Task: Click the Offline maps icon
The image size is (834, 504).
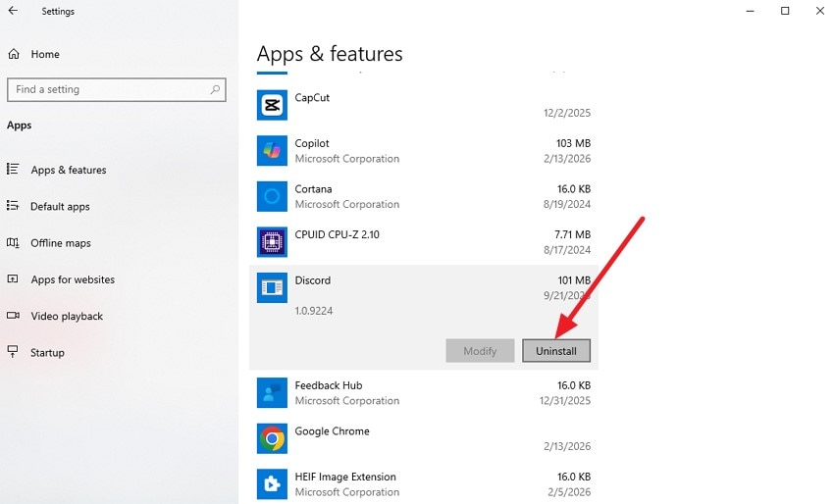Action: click(x=13, y=242)
